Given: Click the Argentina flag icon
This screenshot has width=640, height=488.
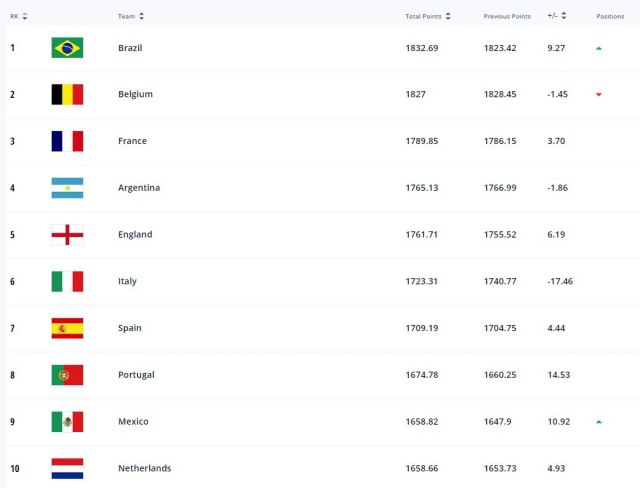Looking at the screenshot, I should (x=67, y=188).
